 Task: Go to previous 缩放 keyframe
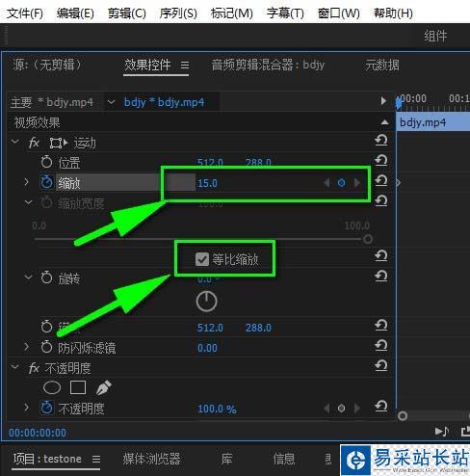point(326,183)
